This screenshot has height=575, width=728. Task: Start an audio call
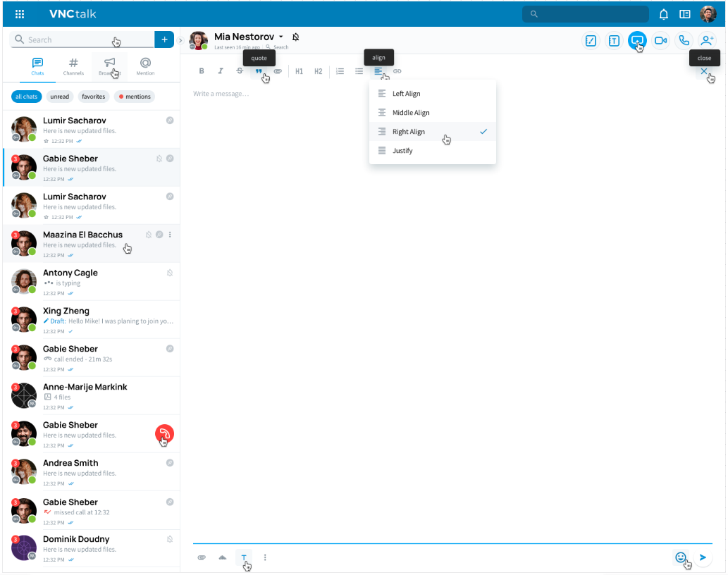click(683, 41)
